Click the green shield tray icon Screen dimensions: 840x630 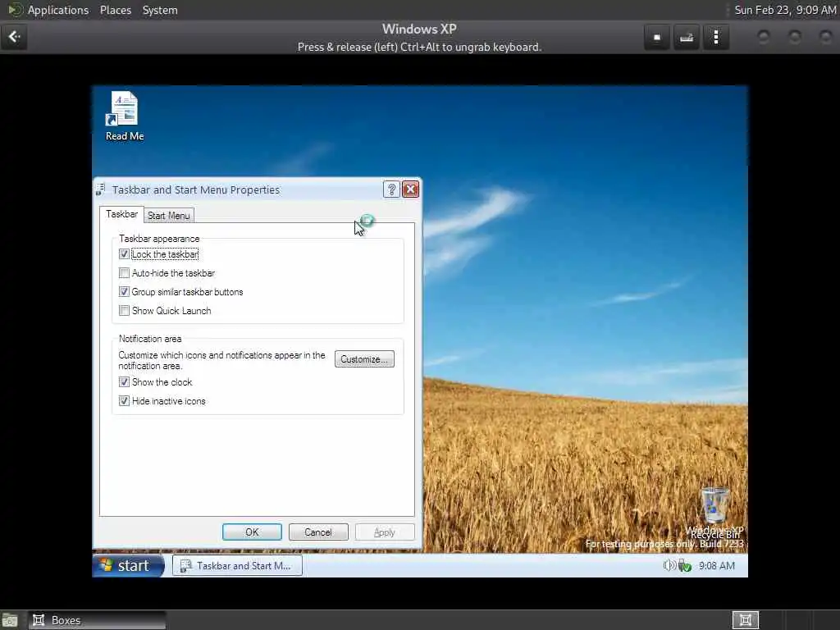click(685, 566)
